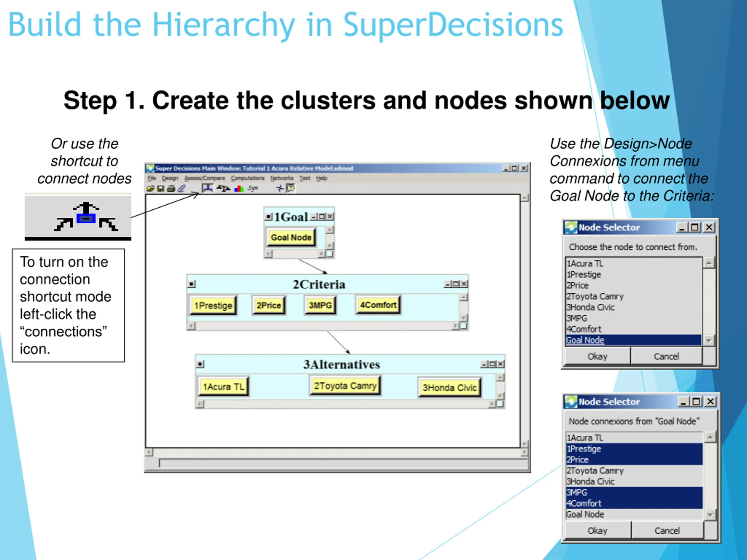Select 1Prestige in upper Node Selector list

click(x=633, y=274)
